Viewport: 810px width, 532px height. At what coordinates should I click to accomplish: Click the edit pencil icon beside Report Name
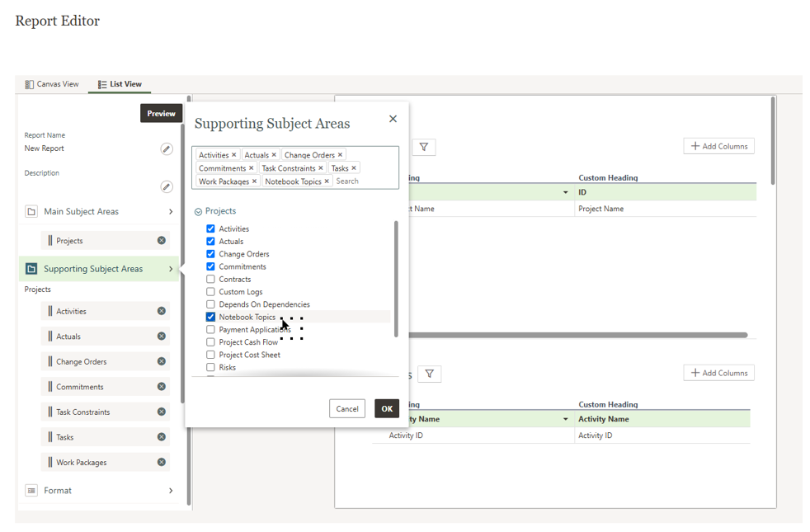[167, 149]
